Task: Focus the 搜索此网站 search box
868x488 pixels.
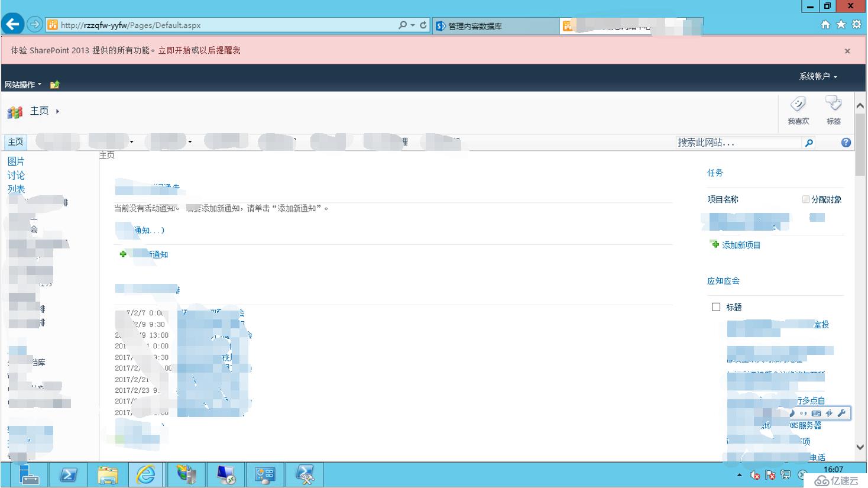Action: (739, 143)
